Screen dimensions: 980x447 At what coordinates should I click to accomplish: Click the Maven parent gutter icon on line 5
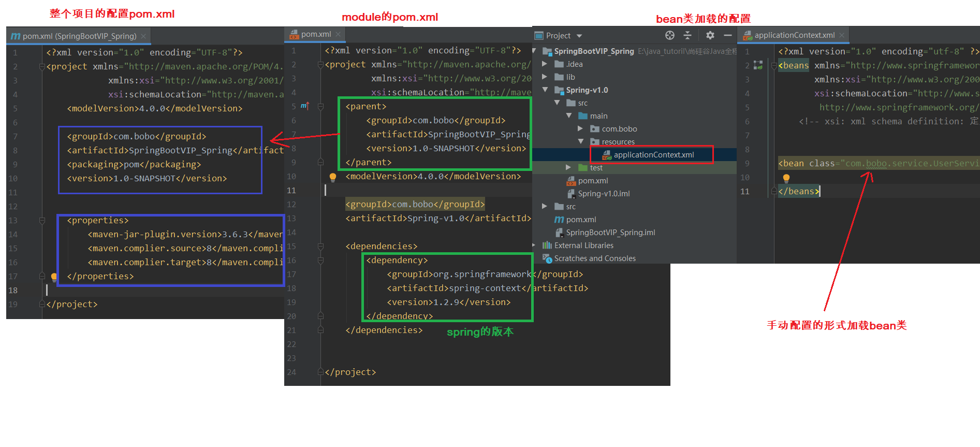tap(305, 106)
